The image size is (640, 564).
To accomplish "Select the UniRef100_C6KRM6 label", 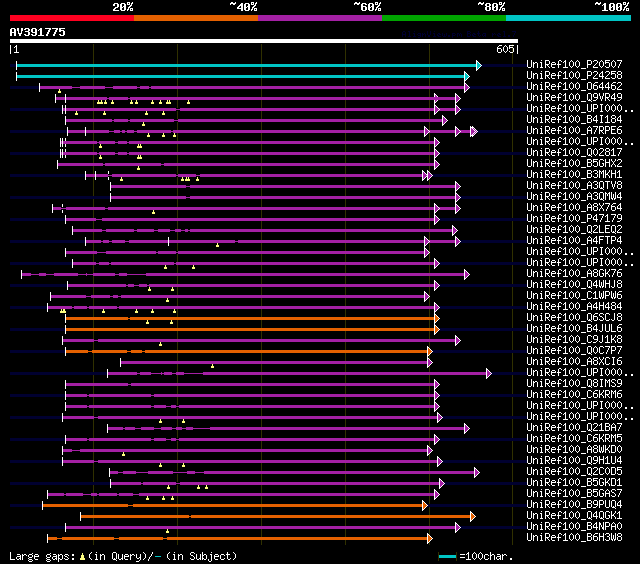I will pos(574,395).
